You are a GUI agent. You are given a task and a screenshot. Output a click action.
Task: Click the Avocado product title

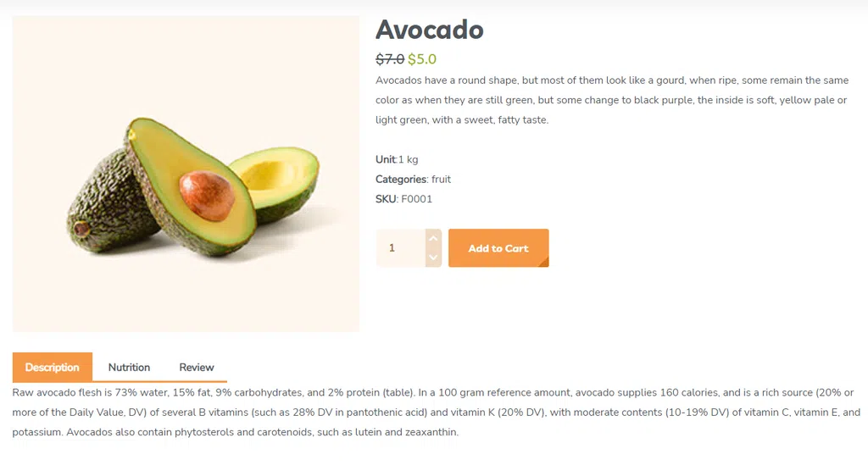[430, 30]
